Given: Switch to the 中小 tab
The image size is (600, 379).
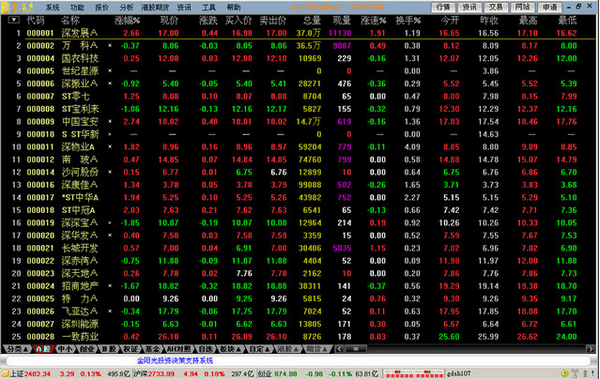Looking at the screenshot, I should coord(65,349).
